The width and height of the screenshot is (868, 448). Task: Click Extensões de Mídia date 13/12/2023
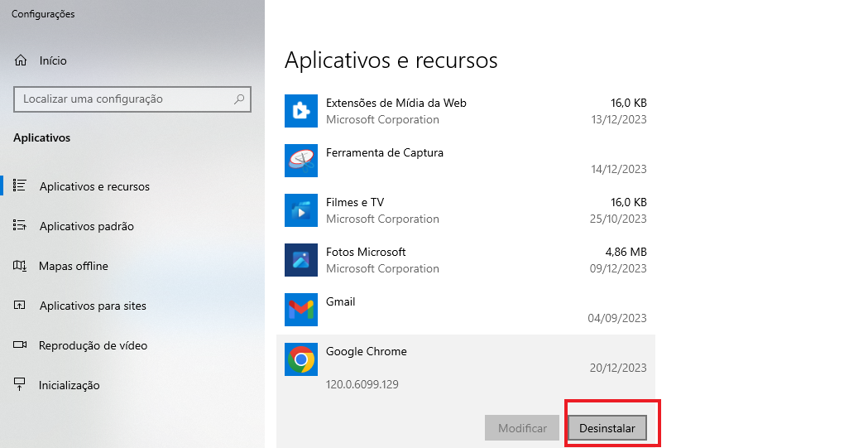click(619, 119)
